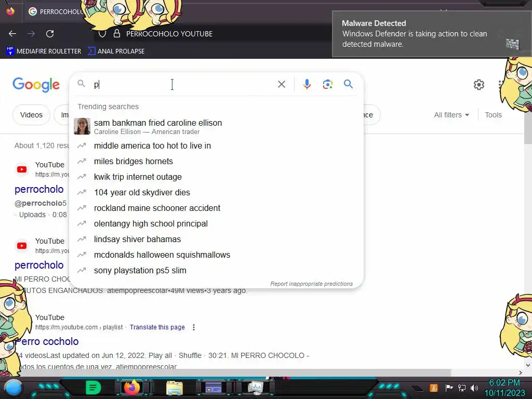Select the Videos filter tab
The image size is (532, 399).
tap(31, 115)
